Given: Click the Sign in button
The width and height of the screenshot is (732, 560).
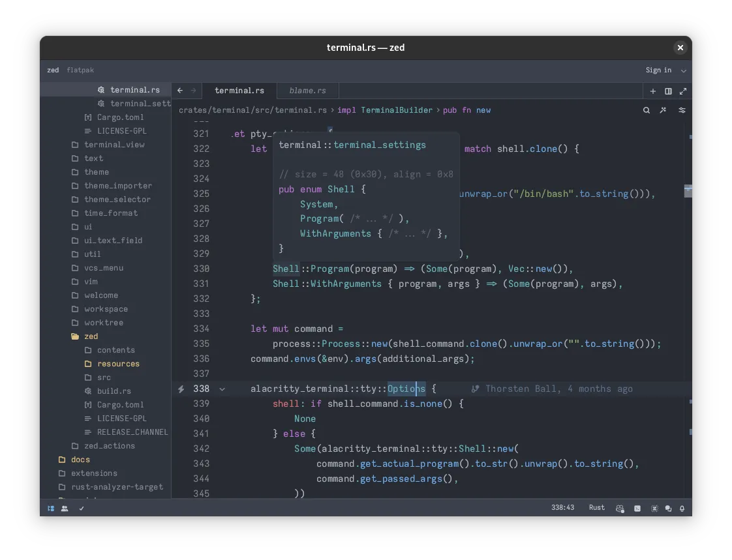Looking at the screenshot, I should click(x=659, y=70).
